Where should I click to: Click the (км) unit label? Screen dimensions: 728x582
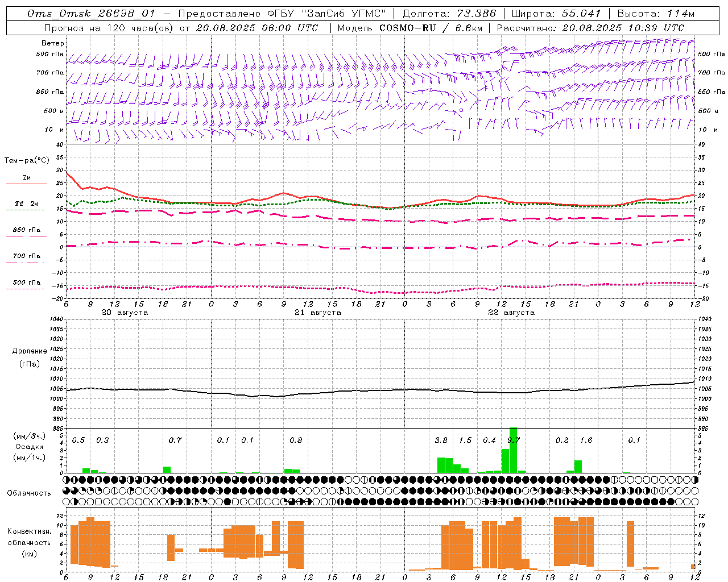point(30,554)
